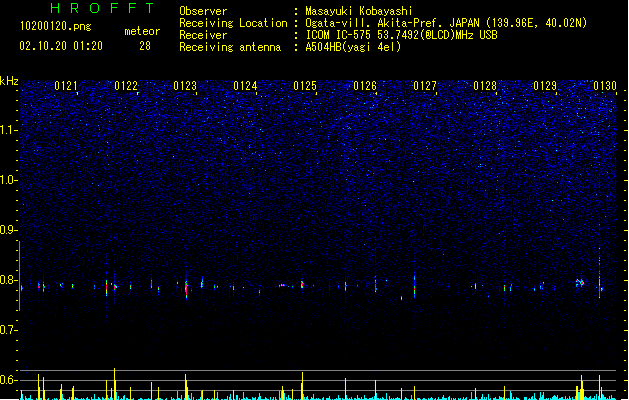Click time marker 0128
629x400 pixels.
pyautogui.click(x=485, y=86)
